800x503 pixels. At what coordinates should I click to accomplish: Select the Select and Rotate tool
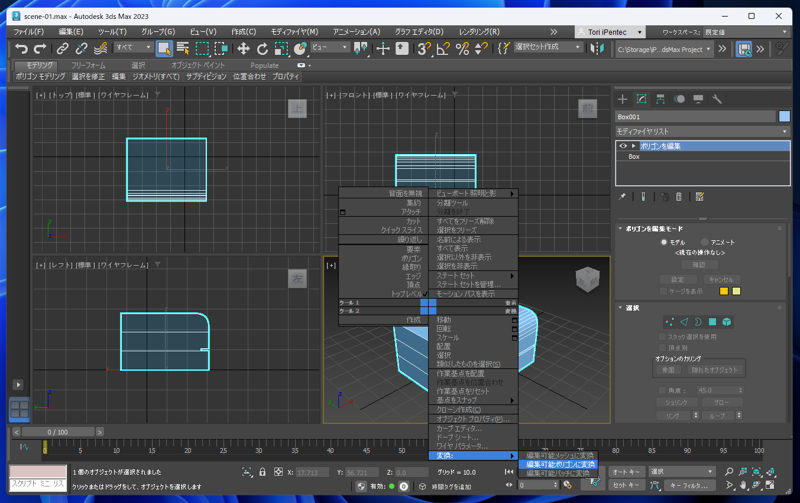262,49
